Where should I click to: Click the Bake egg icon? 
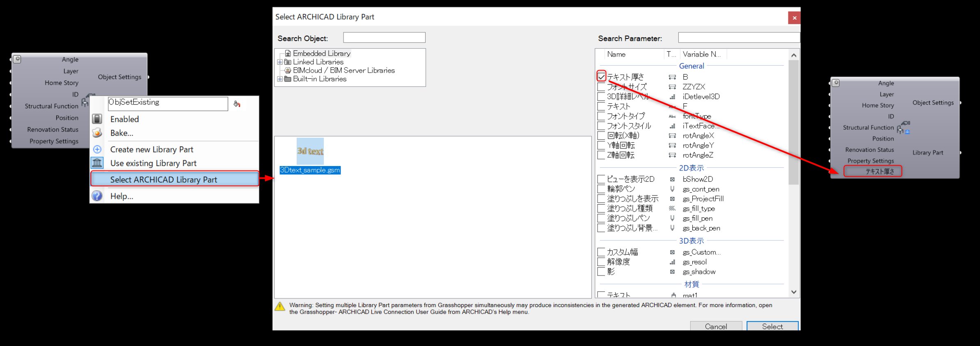click(97, 133)
